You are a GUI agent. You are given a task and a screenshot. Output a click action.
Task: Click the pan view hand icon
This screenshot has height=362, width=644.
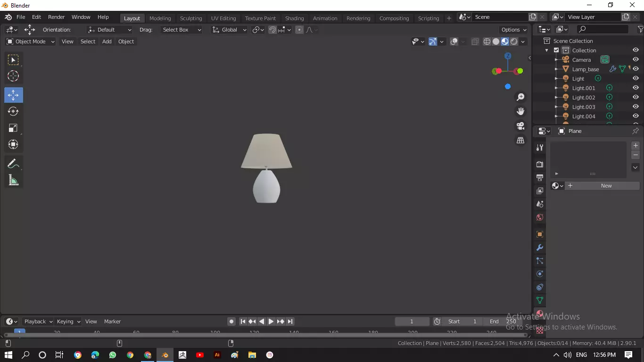[520, 112]
